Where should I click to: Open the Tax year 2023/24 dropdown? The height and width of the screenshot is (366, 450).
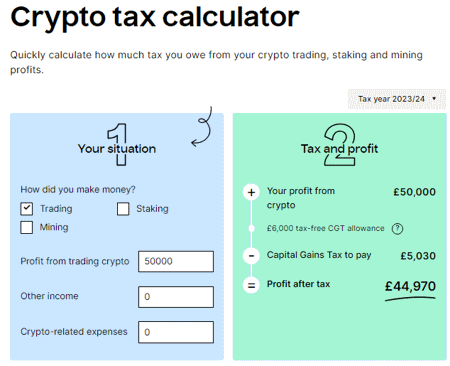tap(397, 99)
